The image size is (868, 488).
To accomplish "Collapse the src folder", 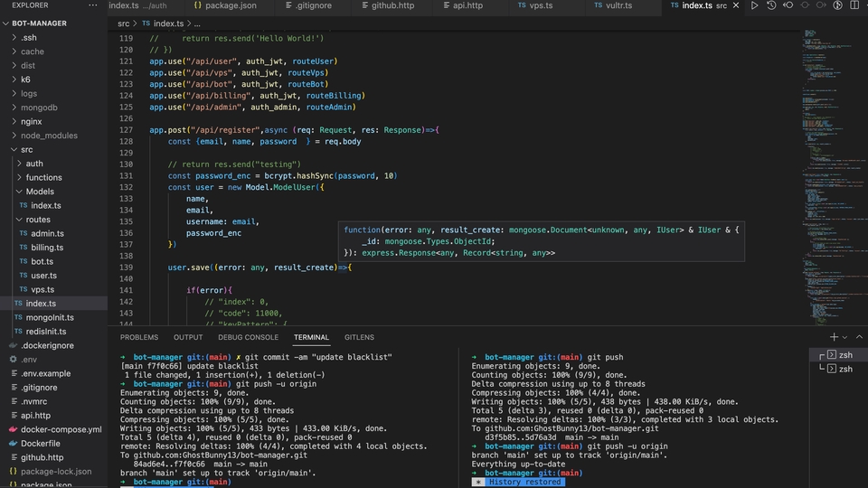I will [14, 149].
